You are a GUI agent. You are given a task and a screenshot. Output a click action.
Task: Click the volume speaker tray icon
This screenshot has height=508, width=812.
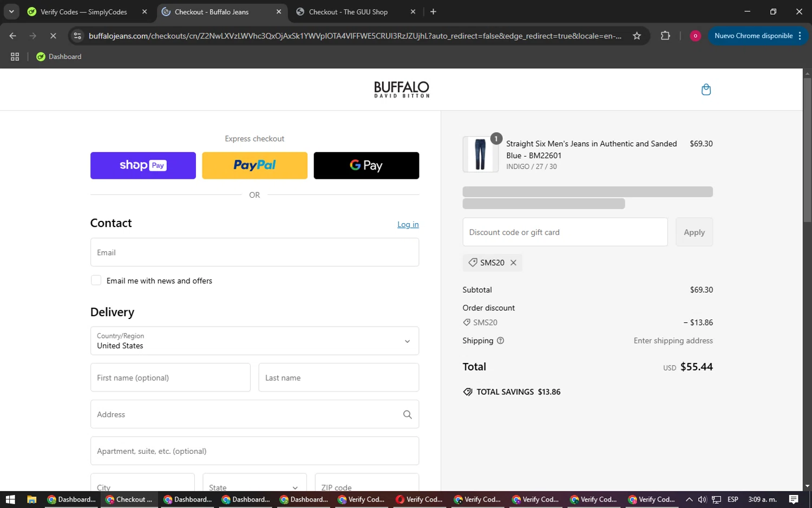702,499
